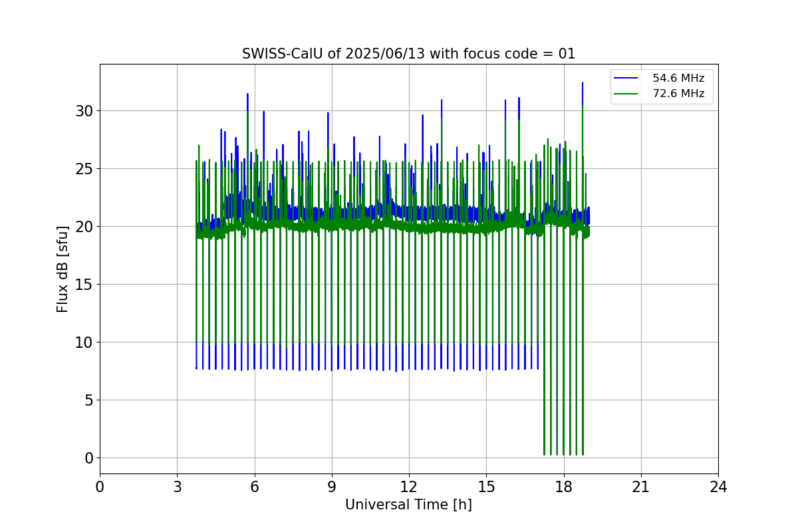Click y-axis tick label 25
Image resolution: width=798 pixels, height=532 pixels.
pos(84,169)
